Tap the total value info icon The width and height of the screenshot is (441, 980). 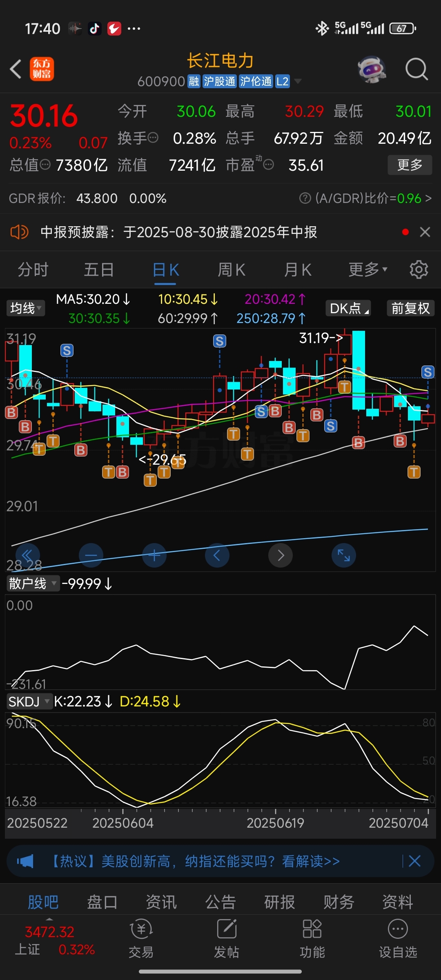click(45, 165)
